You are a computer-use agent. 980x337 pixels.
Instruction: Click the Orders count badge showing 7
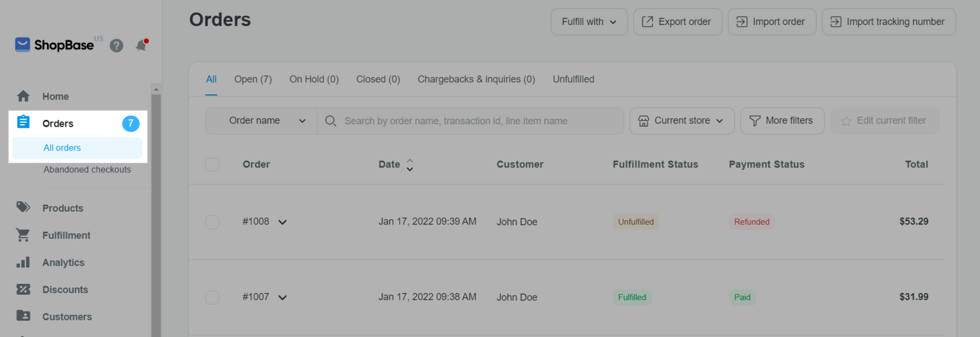click(x=130, y=124)
